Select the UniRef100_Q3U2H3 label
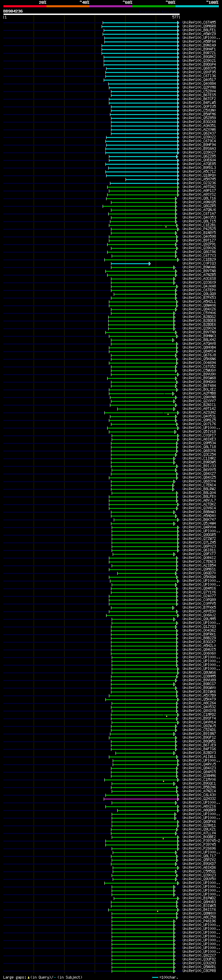 pyautogui.click(x=199, y=963)
